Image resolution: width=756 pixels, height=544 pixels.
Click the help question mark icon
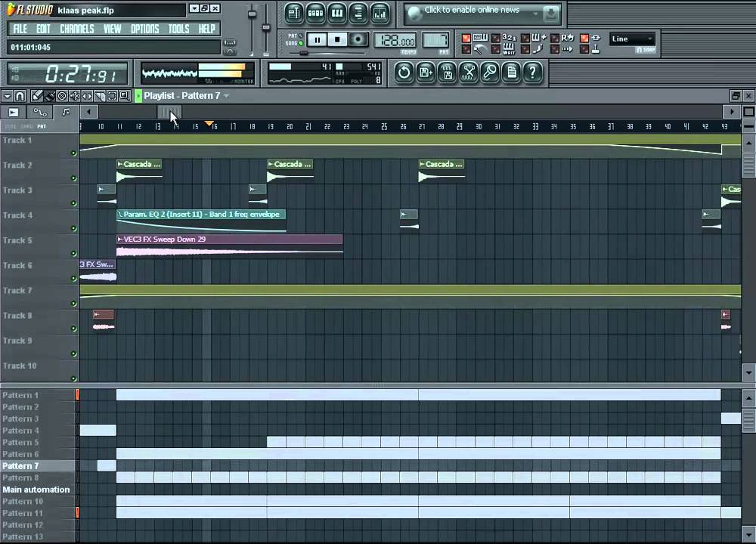[533, 73]
